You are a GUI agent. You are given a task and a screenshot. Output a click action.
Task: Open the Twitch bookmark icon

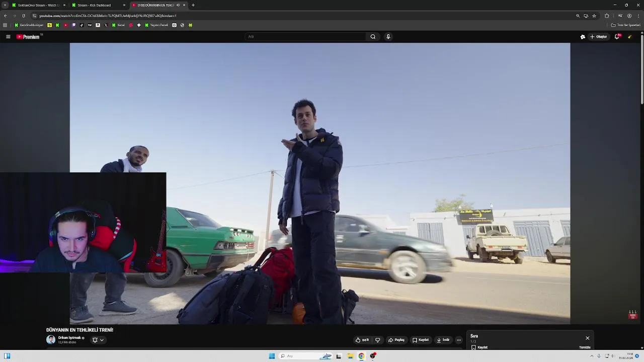click(x=73, y=25)
